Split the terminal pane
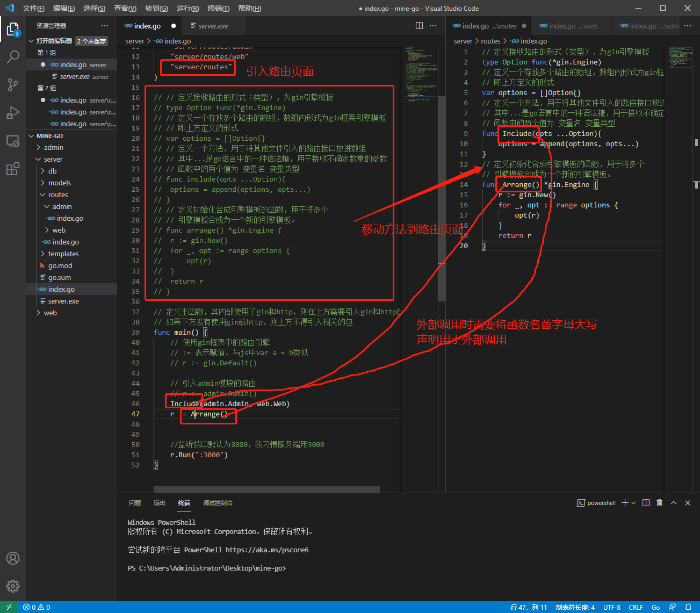This screenshot has width=700, height=613. tap(646, 503)
